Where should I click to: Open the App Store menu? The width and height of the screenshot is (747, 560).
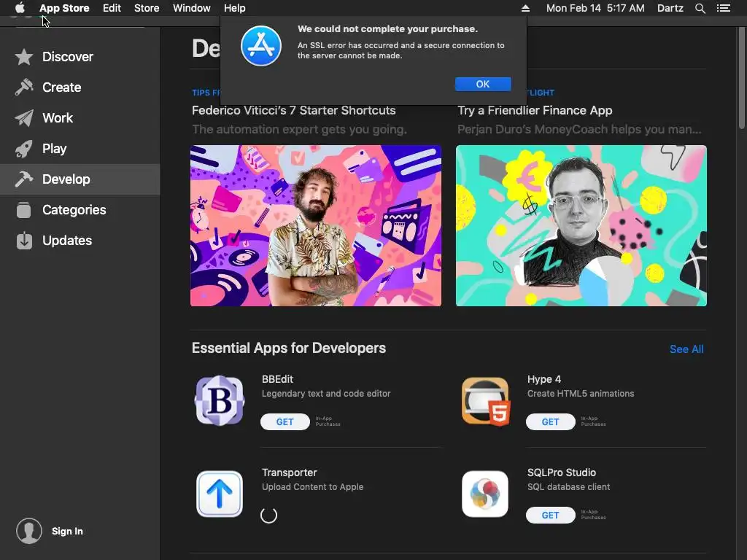[x=64, y=8]
